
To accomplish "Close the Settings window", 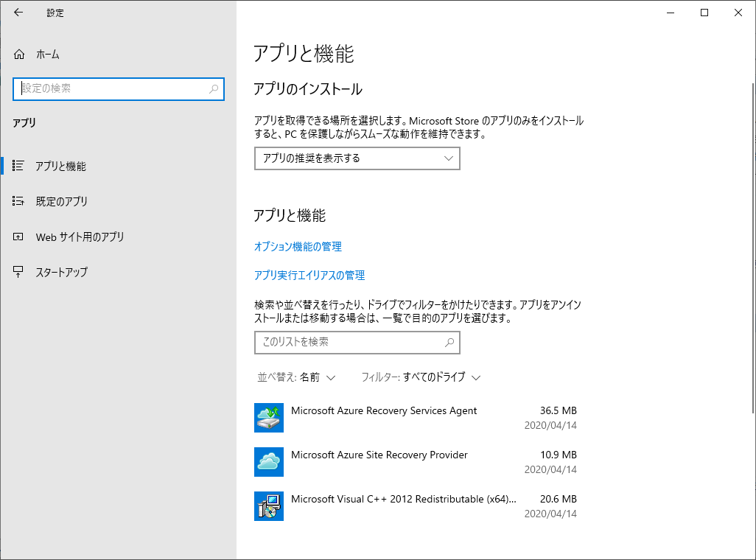I will pos(738,13).
